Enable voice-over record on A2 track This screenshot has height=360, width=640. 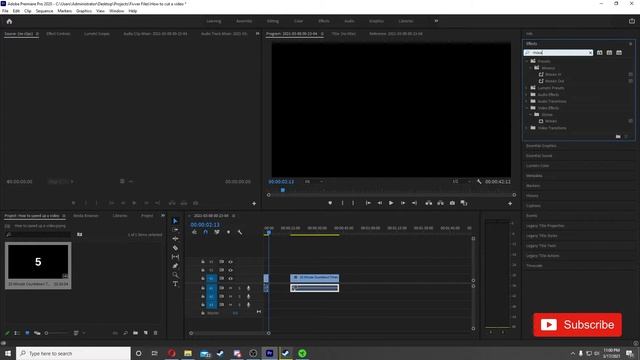(249, 296)
